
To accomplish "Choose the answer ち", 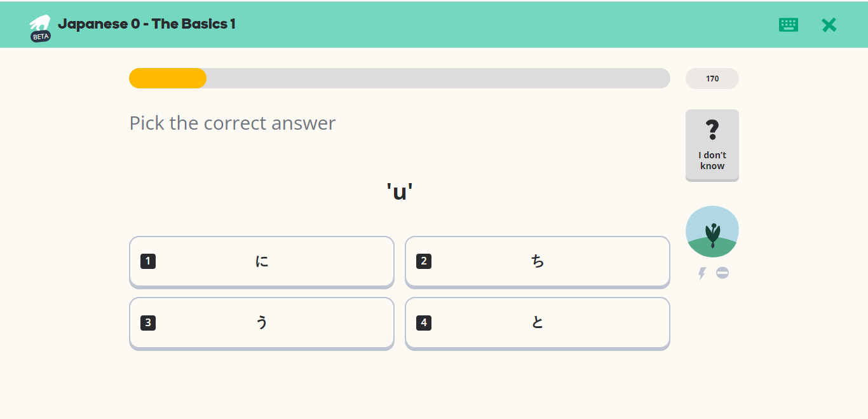I will pos(538,261).
